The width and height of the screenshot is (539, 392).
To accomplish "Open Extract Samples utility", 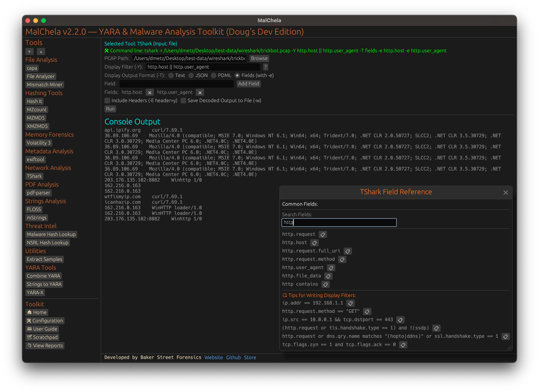I will (45, 260).
